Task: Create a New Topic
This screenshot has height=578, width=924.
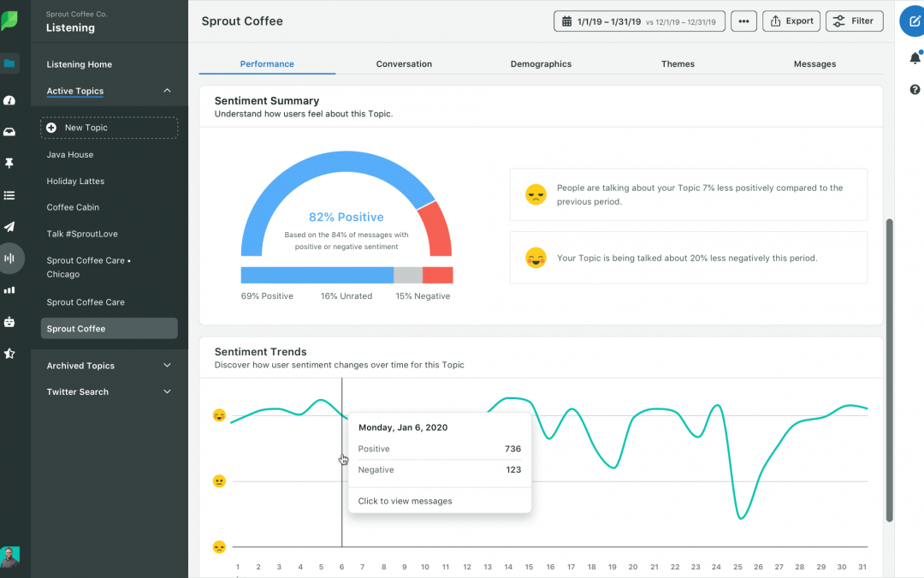Action: point(109,128)
